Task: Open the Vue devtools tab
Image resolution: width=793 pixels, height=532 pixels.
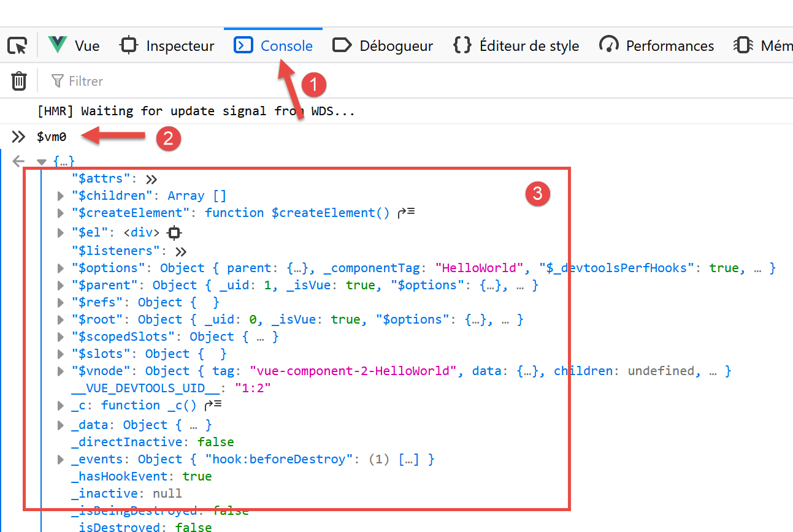Action: tap(74, 46)
